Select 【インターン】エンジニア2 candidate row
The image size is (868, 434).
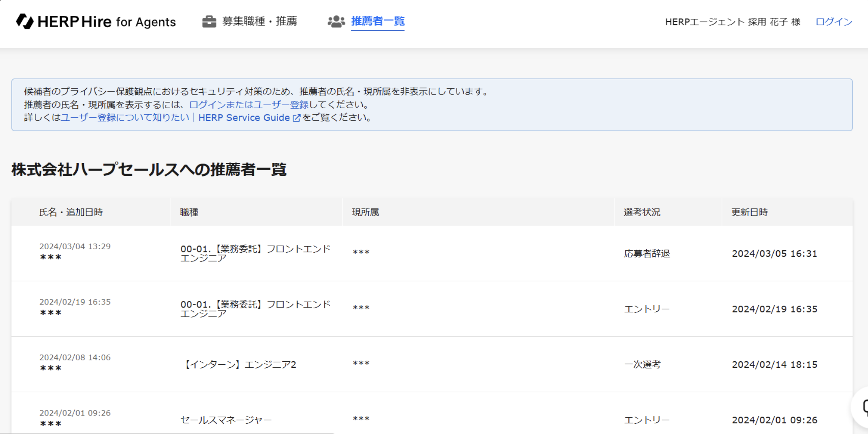[240, 364]
